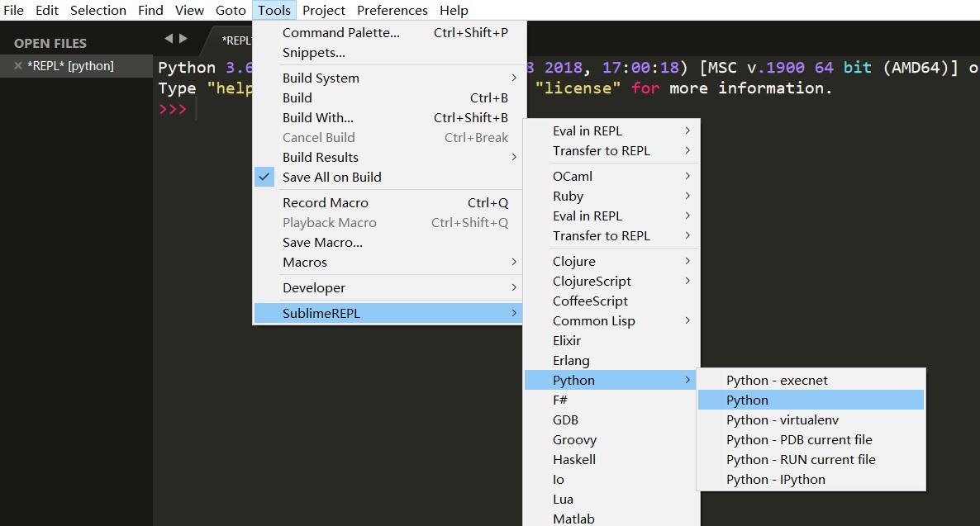Close *REPL* [python] using the x icon
This screenshot has width=980, height=526.
click(x=19, y=65)
